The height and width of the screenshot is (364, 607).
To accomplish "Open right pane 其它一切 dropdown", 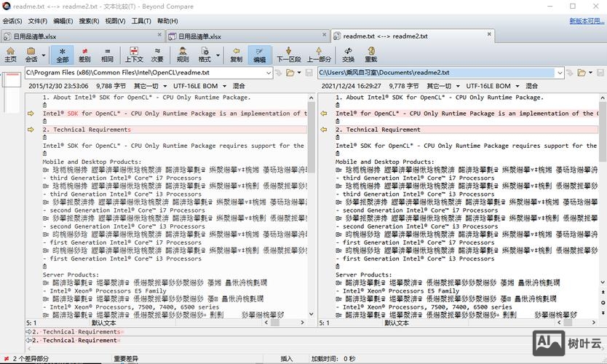I will coord(443,86).
